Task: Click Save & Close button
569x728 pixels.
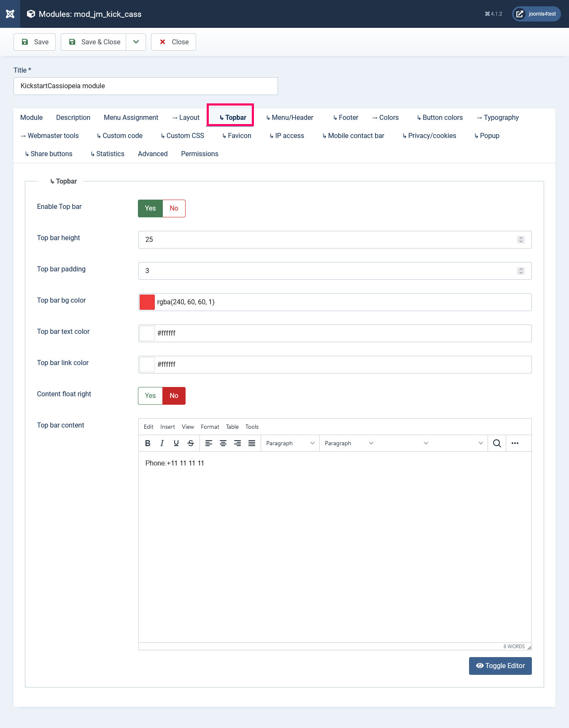Action: click(93, 42)
